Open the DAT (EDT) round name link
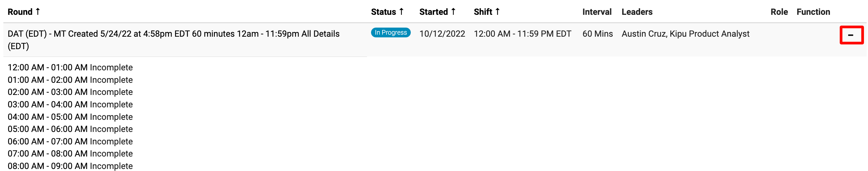Viewport: 868px width, 171px height. [x=173, y=34]
